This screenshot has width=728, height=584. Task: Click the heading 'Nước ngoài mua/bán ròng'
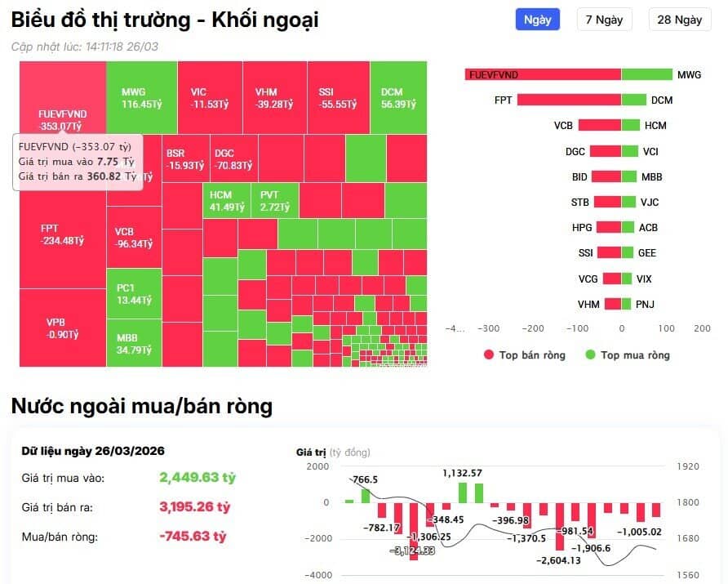[x=141, y=406]
